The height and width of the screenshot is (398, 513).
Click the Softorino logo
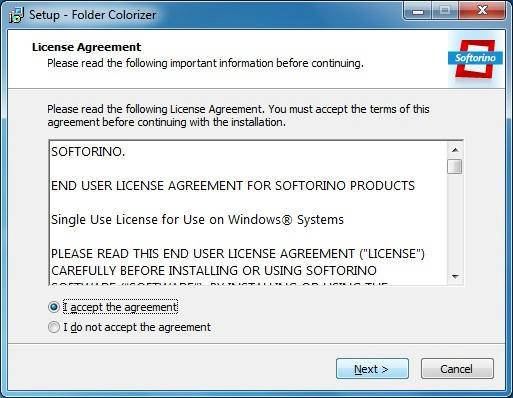click(475, 59)
